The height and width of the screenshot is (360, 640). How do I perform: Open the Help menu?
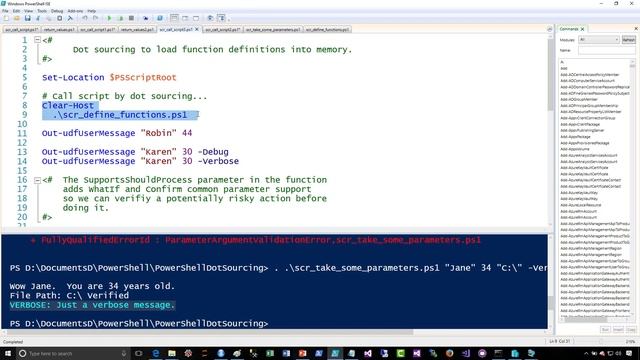pyautogui.click(x=92, y=11)
